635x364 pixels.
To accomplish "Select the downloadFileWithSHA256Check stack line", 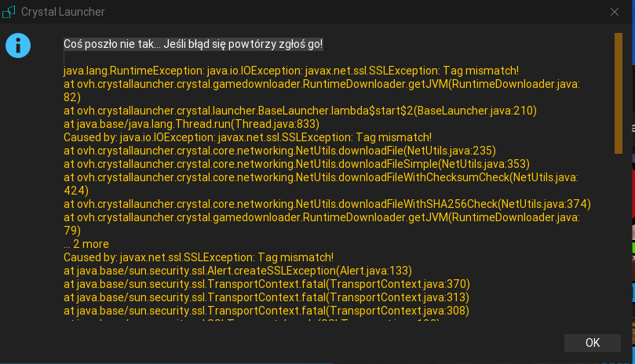I will pyautogui.click(x=327, y=204).
